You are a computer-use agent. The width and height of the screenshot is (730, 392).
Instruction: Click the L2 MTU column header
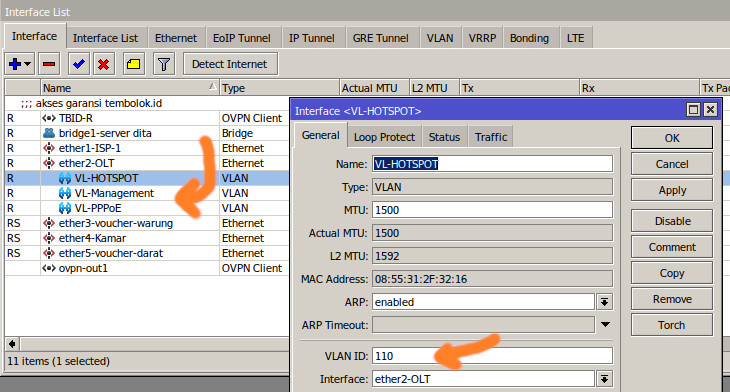point(434,88)
